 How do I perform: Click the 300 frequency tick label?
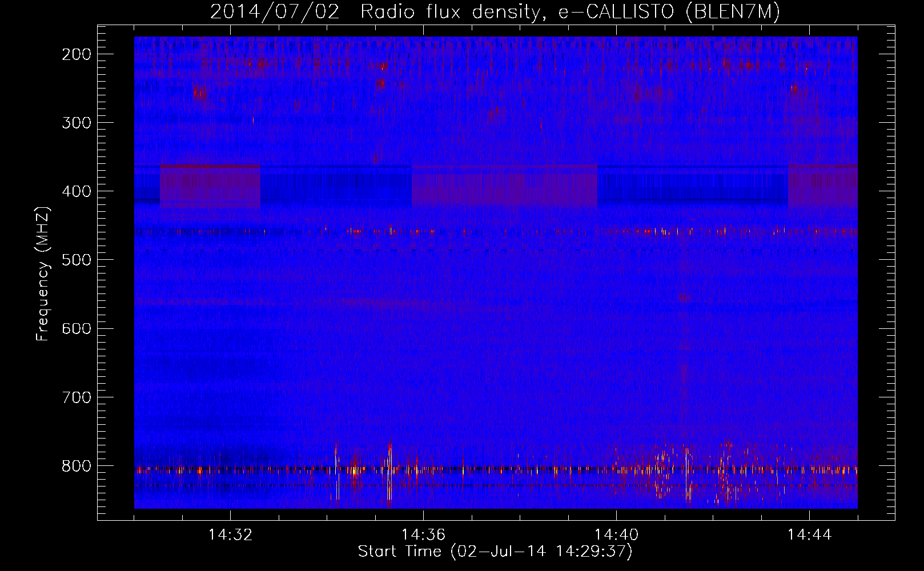(x=77, y=123)
